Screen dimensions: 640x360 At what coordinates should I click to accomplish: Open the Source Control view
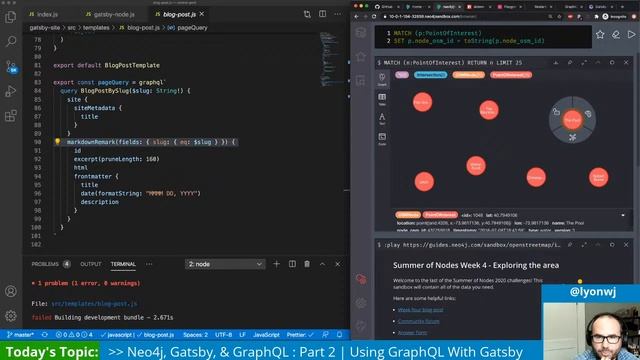[11, 66]
